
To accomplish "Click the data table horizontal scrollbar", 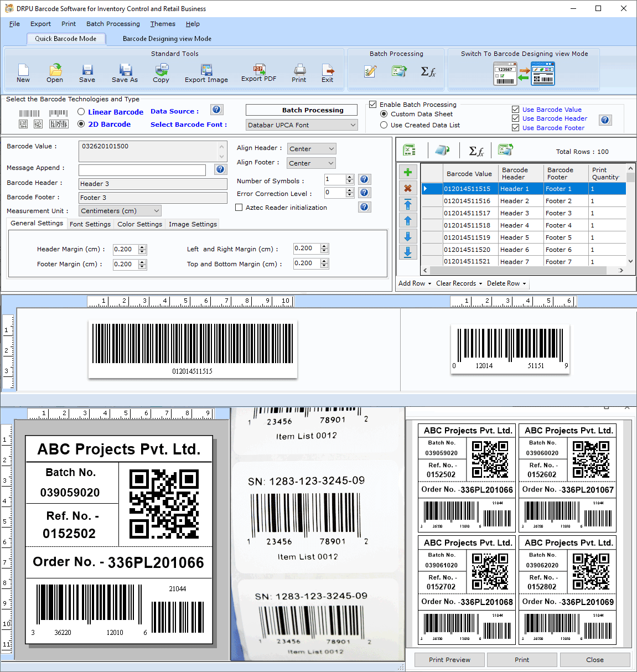I will click(523, 270).
